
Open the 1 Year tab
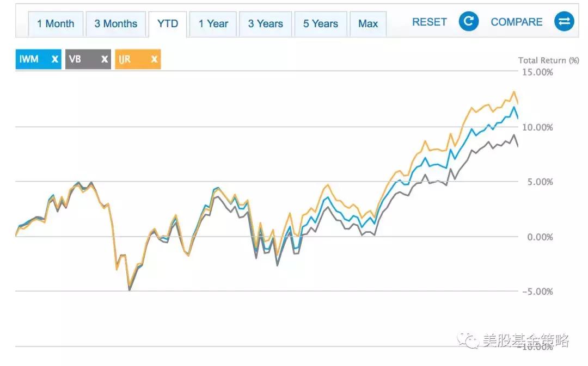213,24
